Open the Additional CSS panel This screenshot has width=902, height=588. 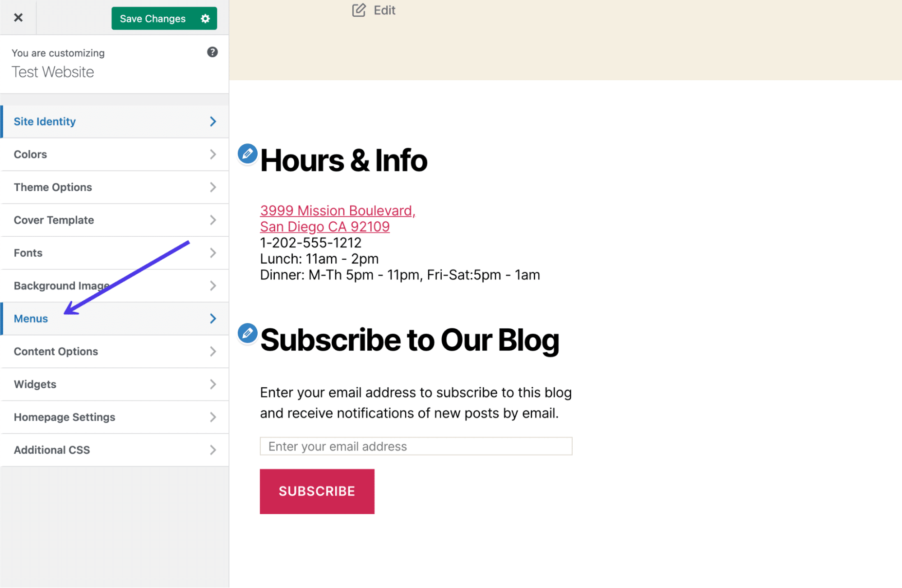click(x=115, y=450)
